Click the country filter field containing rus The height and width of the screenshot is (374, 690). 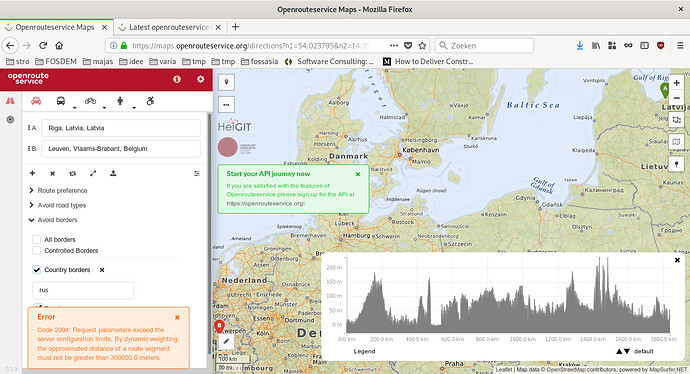coord(83,290)
